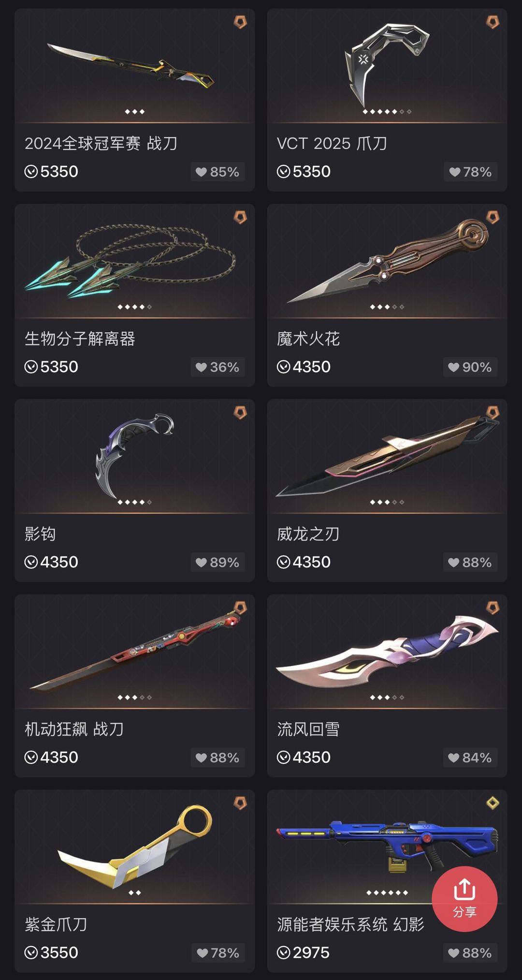Like the 2024全球冠军赛 战刀 with 85% heart
Screen dimensions: 522x980
click(217, 172)
